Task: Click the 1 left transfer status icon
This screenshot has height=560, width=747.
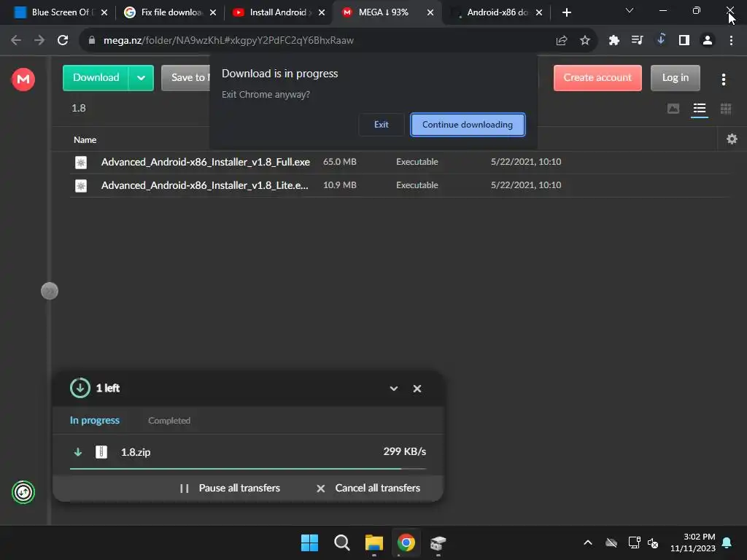Action: tap(80, 388)
